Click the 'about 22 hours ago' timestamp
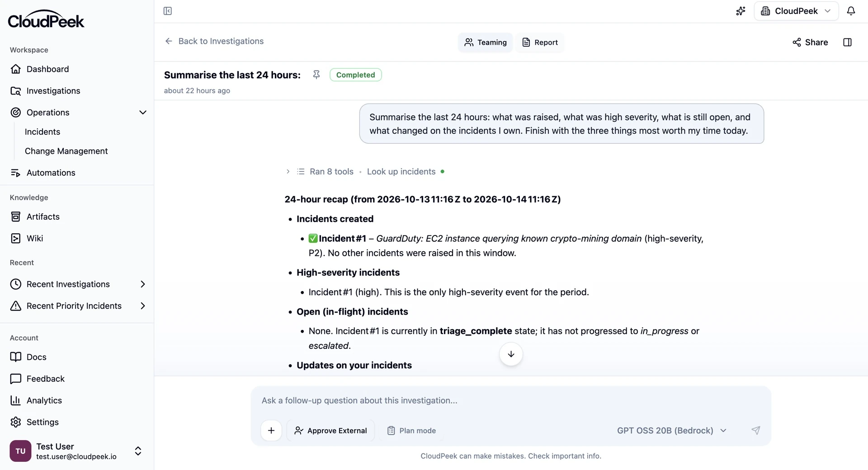 point(197,90)
